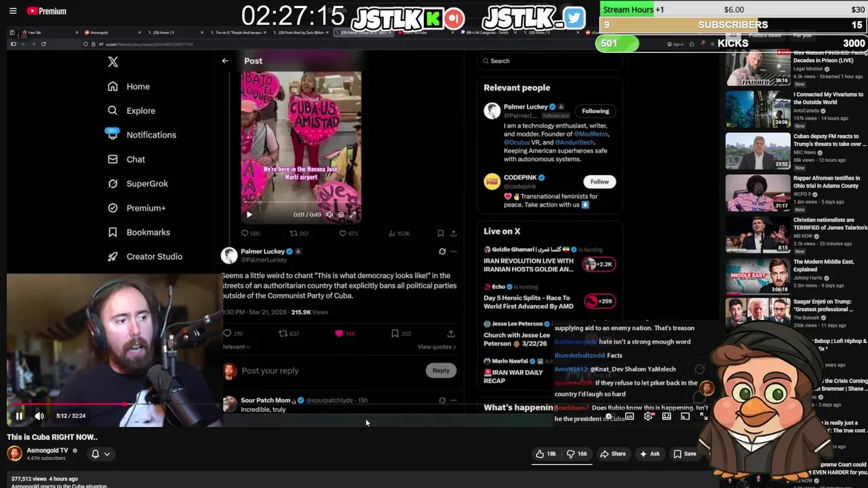
Task: Open SuperGrok in X sidebar
Action: click(138, 184)
